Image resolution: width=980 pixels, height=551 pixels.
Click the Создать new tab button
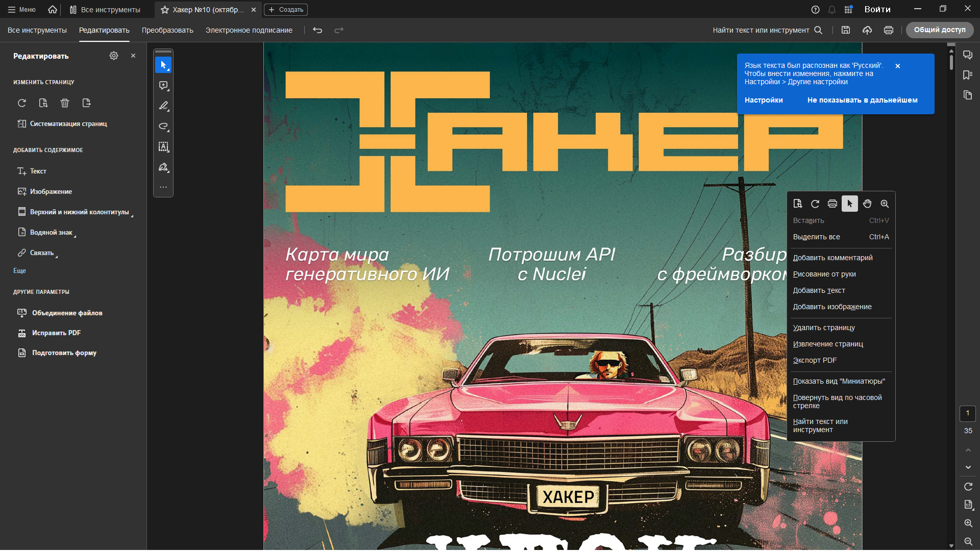[286, 10]
